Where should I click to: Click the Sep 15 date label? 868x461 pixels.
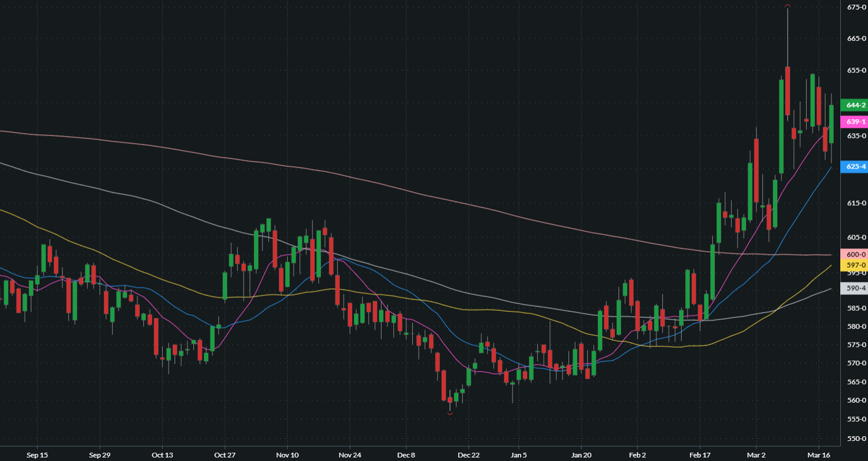pos(37,456)
